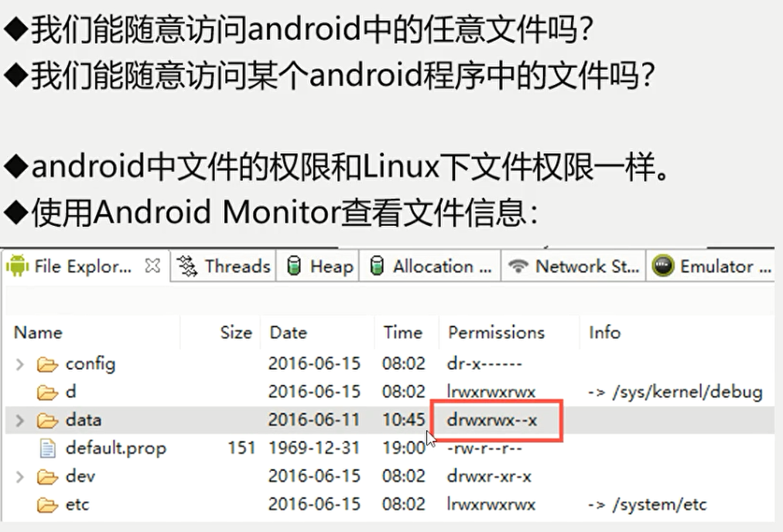
Task: Select the config row name
Action: [x=91, y=364]
